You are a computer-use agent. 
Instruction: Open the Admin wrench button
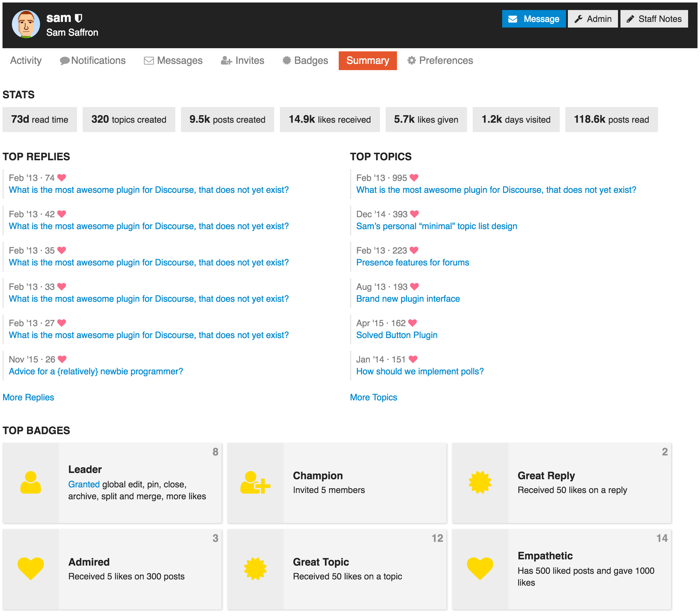click(593, 19)
